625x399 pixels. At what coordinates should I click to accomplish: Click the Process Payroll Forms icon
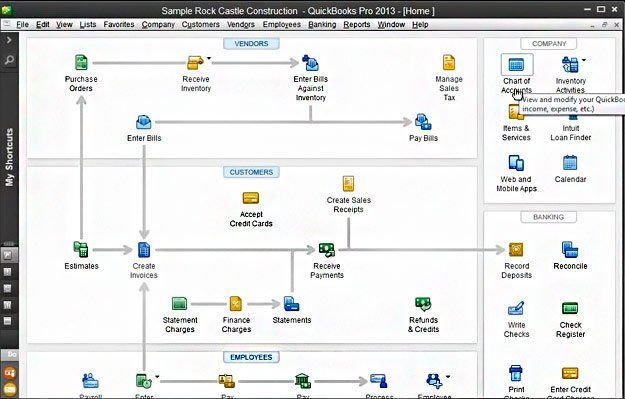pos(378,381)
